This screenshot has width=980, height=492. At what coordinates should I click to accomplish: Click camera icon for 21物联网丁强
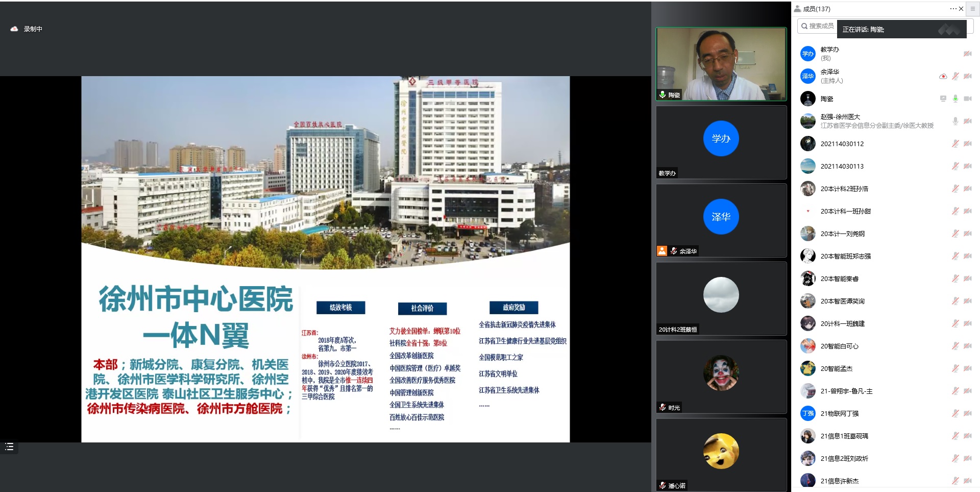967,413
